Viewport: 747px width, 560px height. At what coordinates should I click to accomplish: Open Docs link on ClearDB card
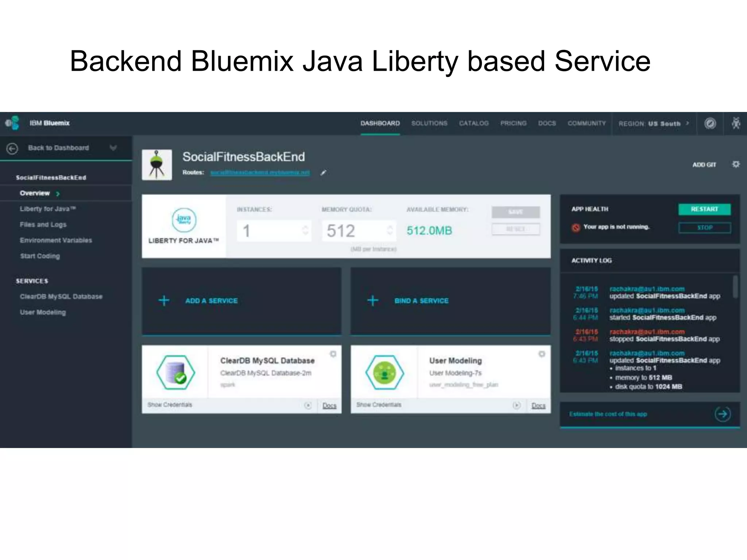coord(329,405)
